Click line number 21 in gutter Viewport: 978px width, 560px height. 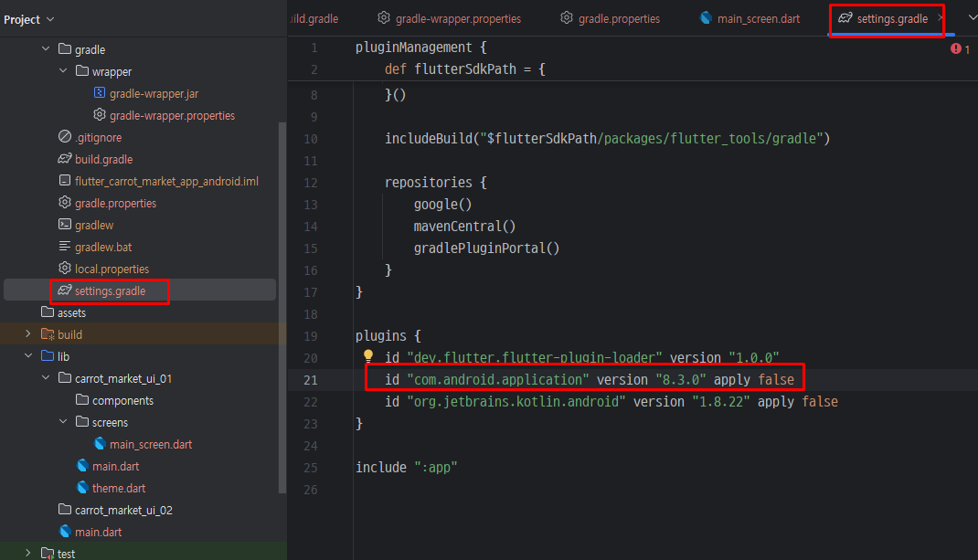311,380
